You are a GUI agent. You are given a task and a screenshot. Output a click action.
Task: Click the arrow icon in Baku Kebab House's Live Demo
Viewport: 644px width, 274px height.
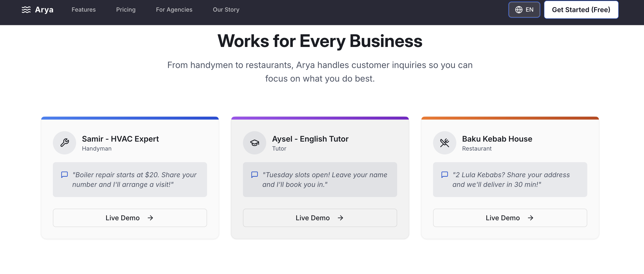(531, 218)
